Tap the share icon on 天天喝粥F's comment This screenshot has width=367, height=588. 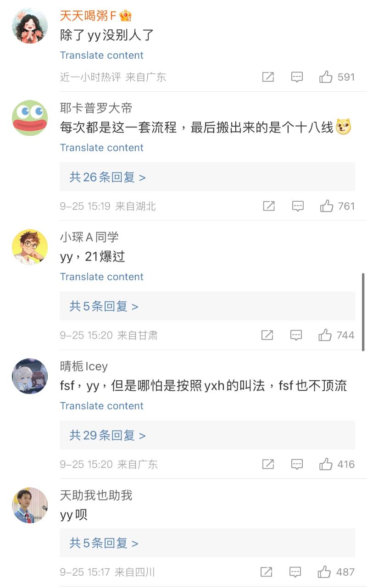(268, 77)
